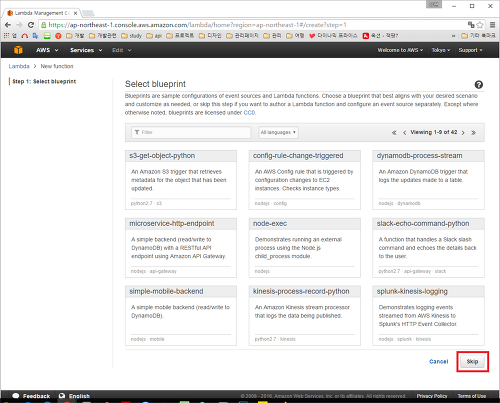Click the translate icon in address bar
The height and width of the screenshot is (403, 500).
pos(471,25)
